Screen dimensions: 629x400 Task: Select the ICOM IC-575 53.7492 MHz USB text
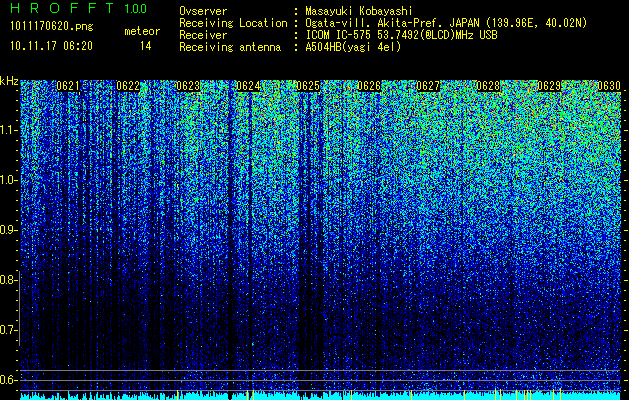[401, 35]
